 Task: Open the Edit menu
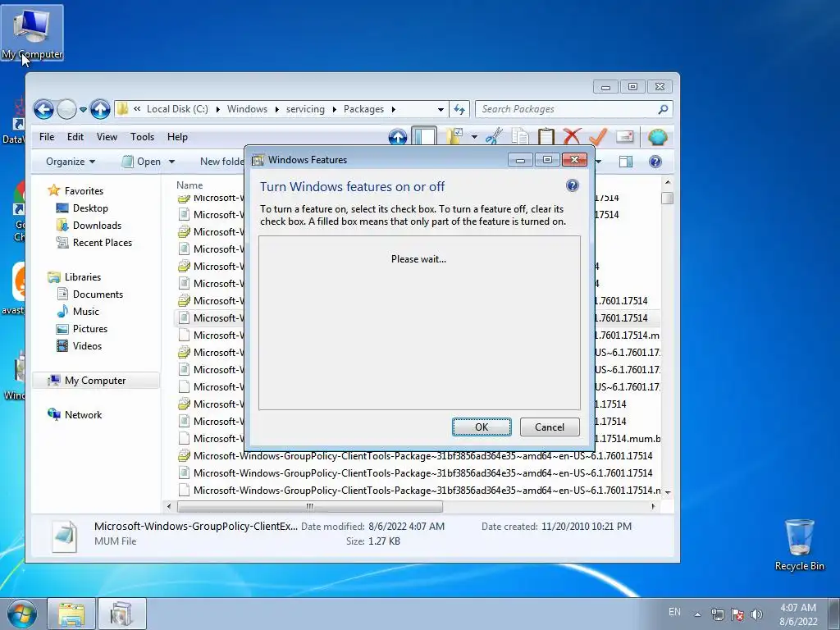pos(75,137)
